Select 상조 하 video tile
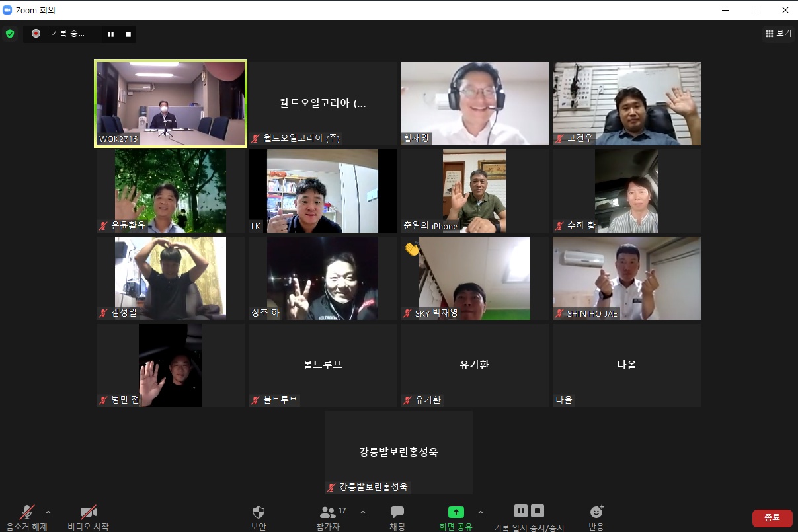The height and width of the screenshot is (532, 798). [x=323, y=278]
